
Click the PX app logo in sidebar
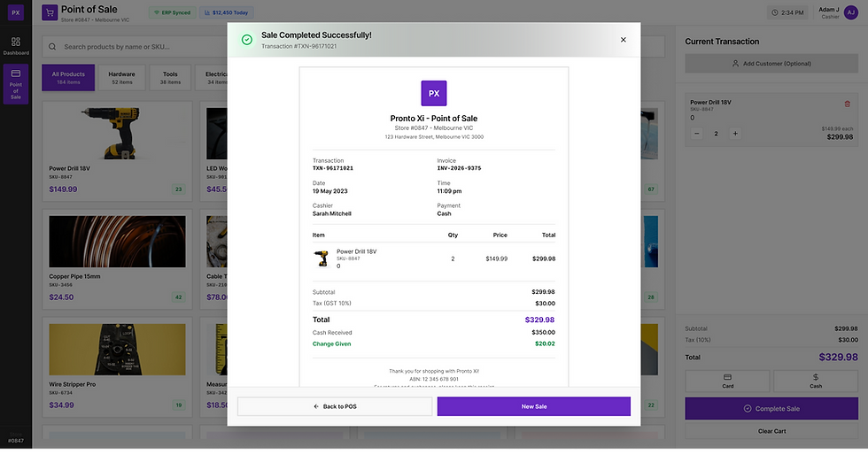tap(16, 12)
